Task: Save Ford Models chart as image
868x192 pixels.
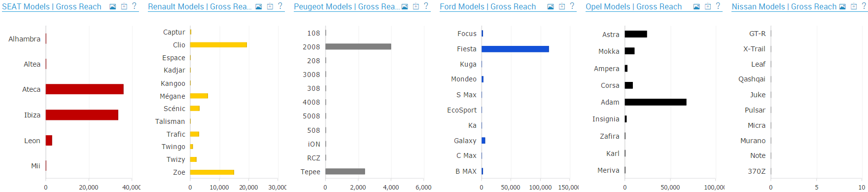Action: 550,6
